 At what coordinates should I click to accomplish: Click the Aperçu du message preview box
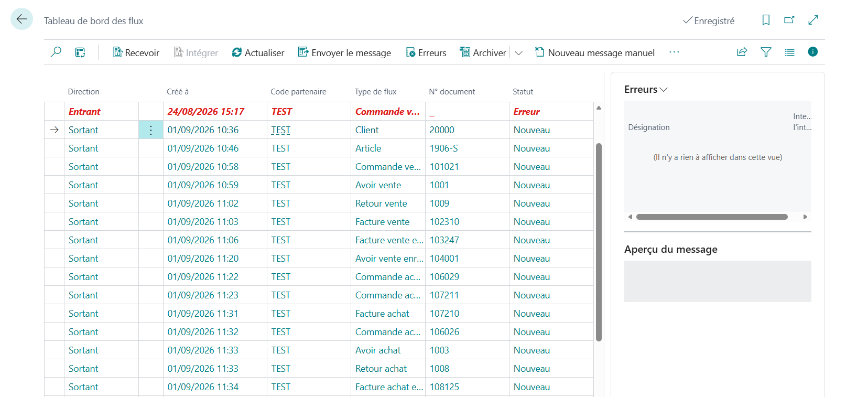(x=718, y=281)
